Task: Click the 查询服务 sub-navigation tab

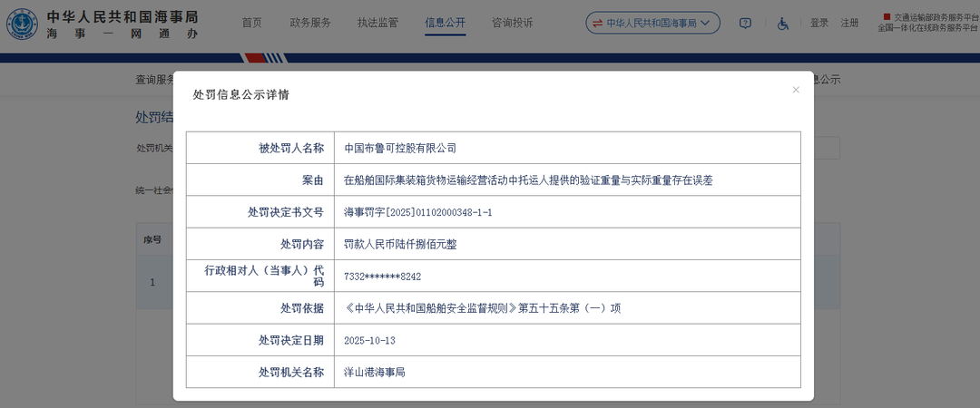Action: [155, 79]
